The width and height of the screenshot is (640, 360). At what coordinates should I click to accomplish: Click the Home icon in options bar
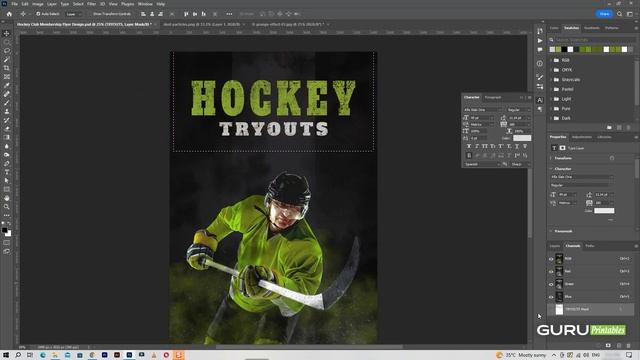coord(9,14)
